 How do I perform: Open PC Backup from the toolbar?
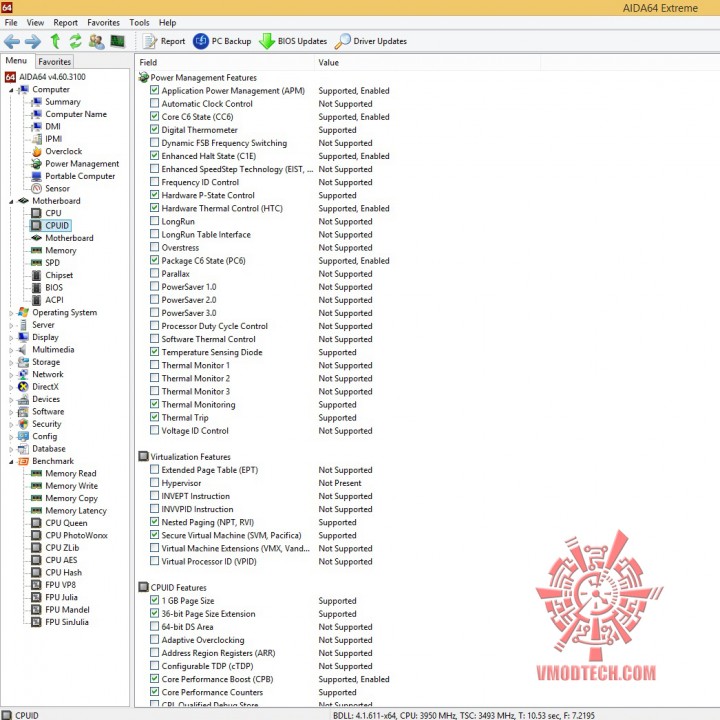222,41
